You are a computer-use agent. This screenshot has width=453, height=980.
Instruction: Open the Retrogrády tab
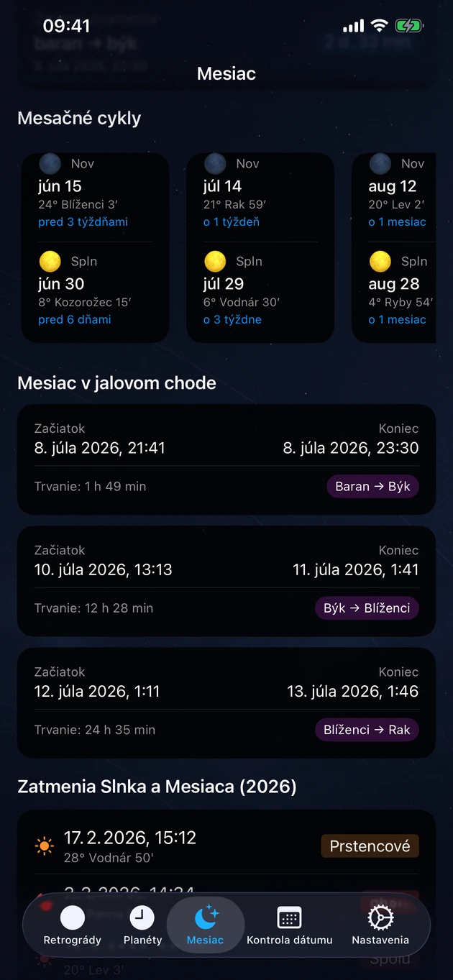(73, 925)
